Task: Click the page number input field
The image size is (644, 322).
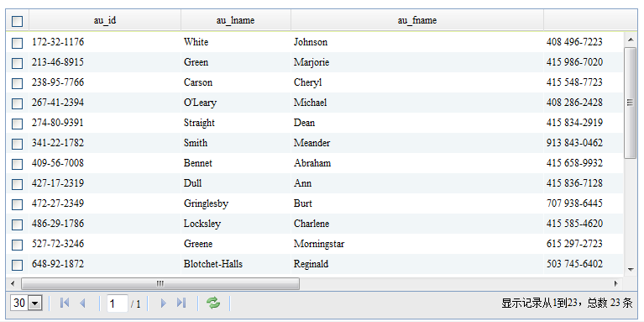Action: pos(117,304)
